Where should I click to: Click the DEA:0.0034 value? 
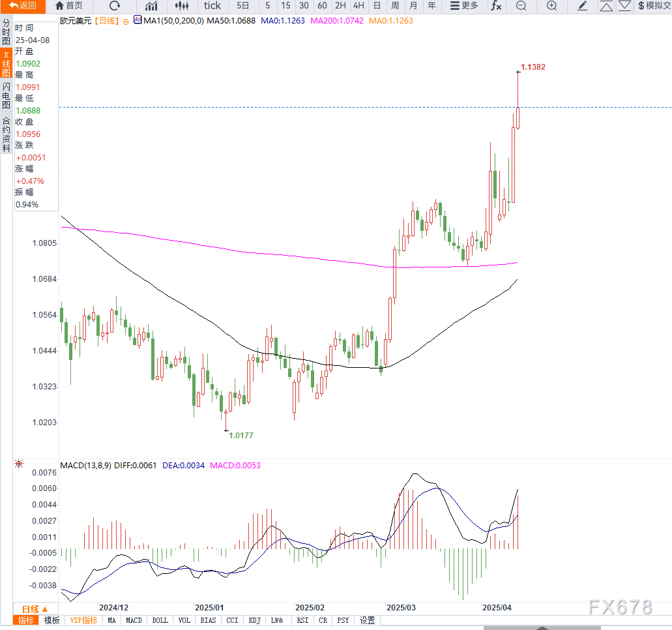tap(183, 465)
